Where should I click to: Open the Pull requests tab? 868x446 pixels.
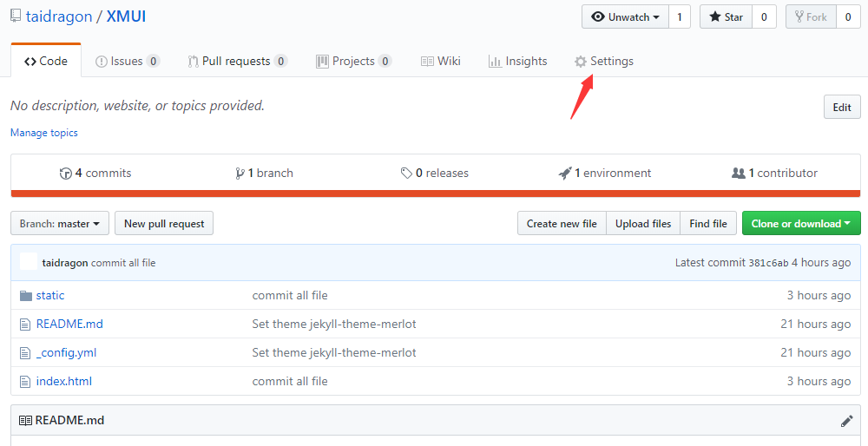click(238, 61)
